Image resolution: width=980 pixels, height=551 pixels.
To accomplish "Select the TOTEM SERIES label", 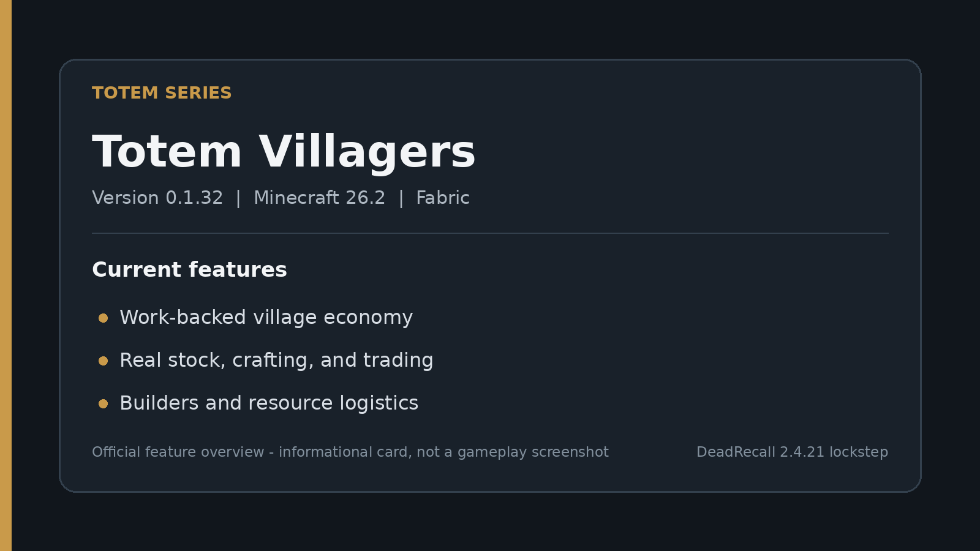I will [162, 93].
